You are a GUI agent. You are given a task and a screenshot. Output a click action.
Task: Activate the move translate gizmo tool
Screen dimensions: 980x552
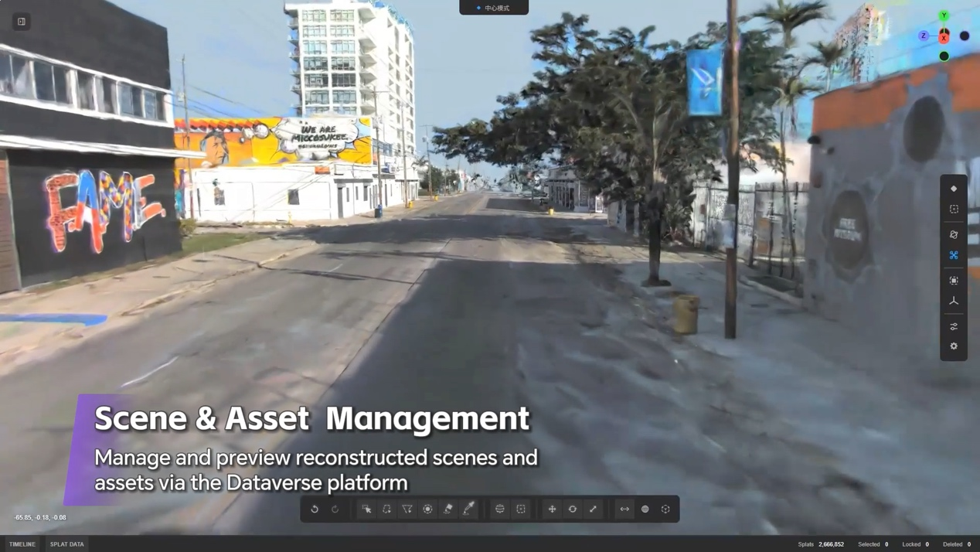(552, 509)
